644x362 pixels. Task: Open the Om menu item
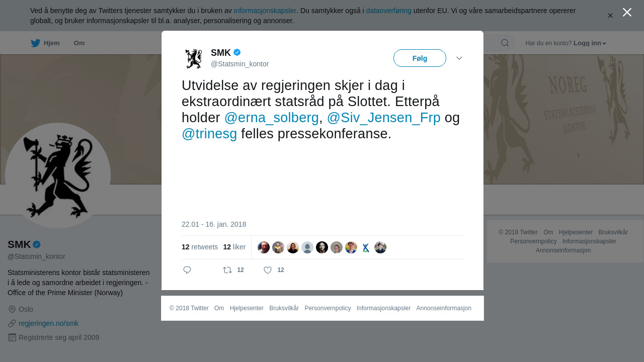(79, 43)
